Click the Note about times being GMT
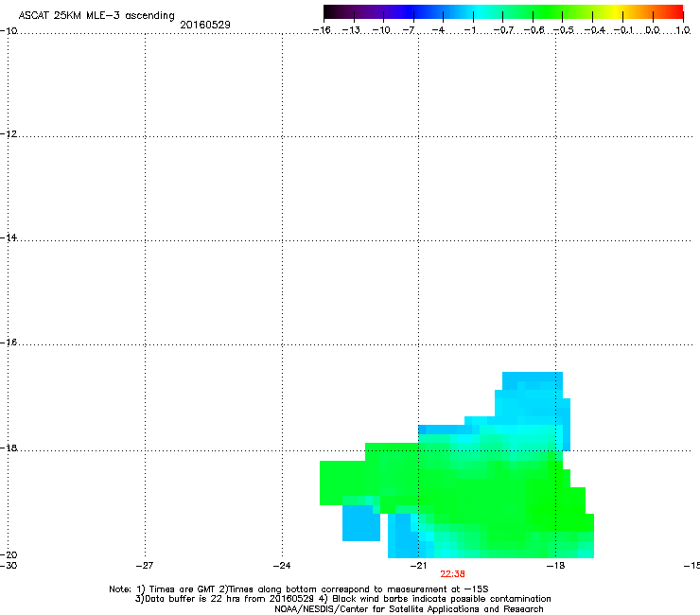The width and height of the screenshot is (700, 615). (299, 589)
